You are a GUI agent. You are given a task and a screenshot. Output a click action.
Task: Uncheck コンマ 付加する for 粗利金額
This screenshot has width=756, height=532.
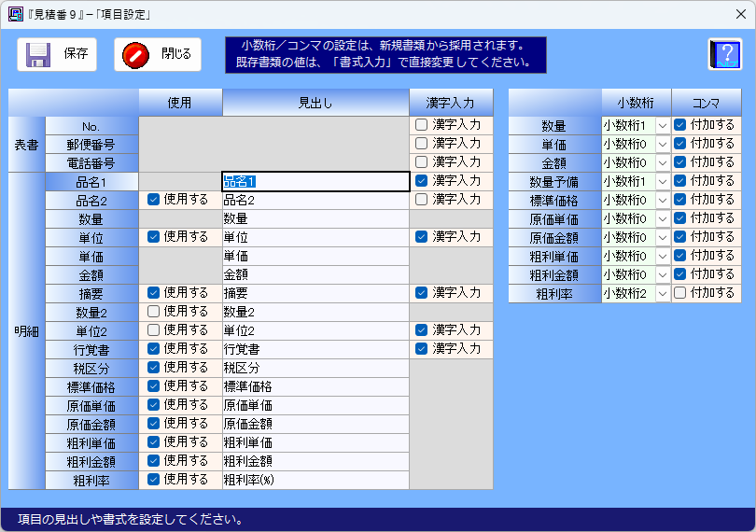(x=679, y=273)
